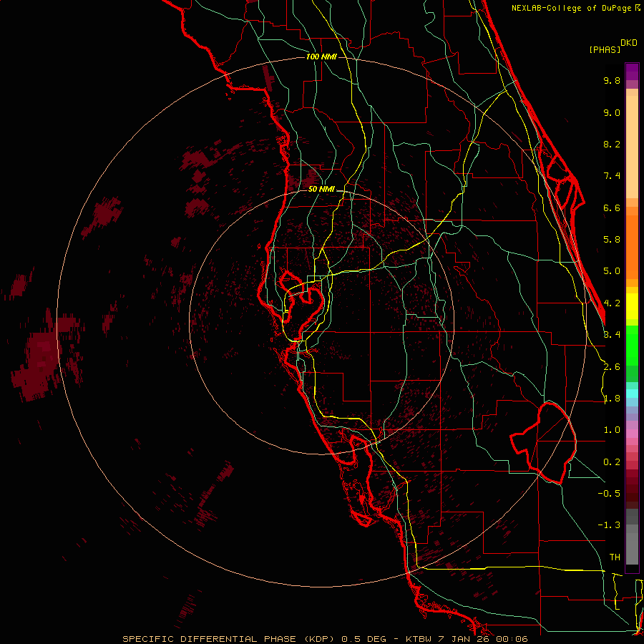644x644 pixels.
Task: Pick the cyan band of the color scale
Action: click(x=632, y=394)
